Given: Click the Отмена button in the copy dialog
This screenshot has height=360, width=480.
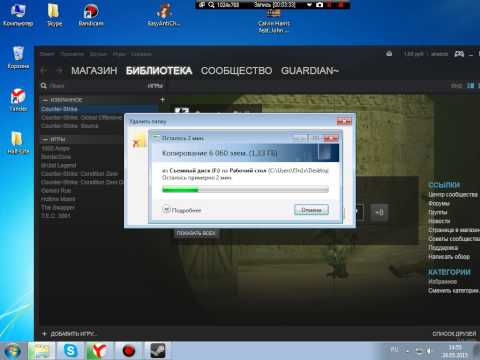Looking at the screenshot, I should [x=311, y=210].
